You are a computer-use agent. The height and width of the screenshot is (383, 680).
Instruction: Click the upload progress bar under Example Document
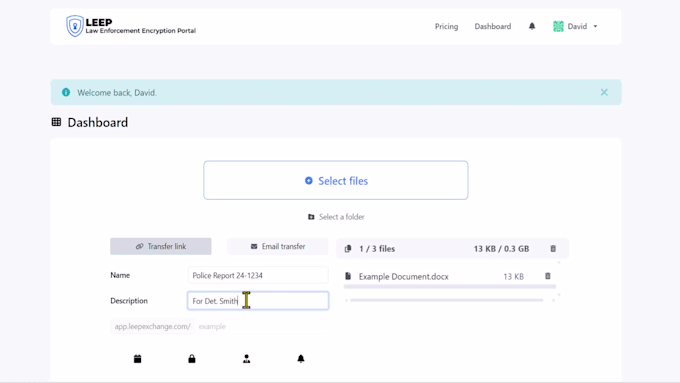[x=450, y=287]
